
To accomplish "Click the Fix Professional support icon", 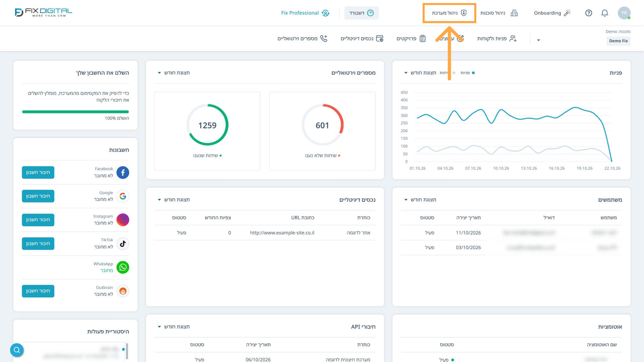I will 325,13.
